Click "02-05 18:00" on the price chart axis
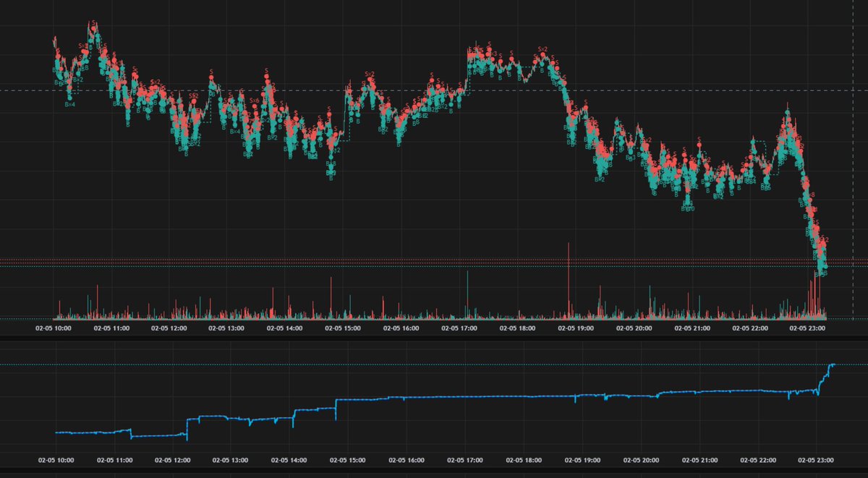 [517, 328]
